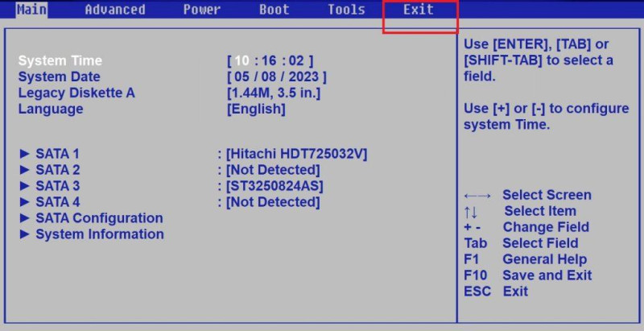Click the left-right arrows Select Screen icon

click(x=477, y=196)
